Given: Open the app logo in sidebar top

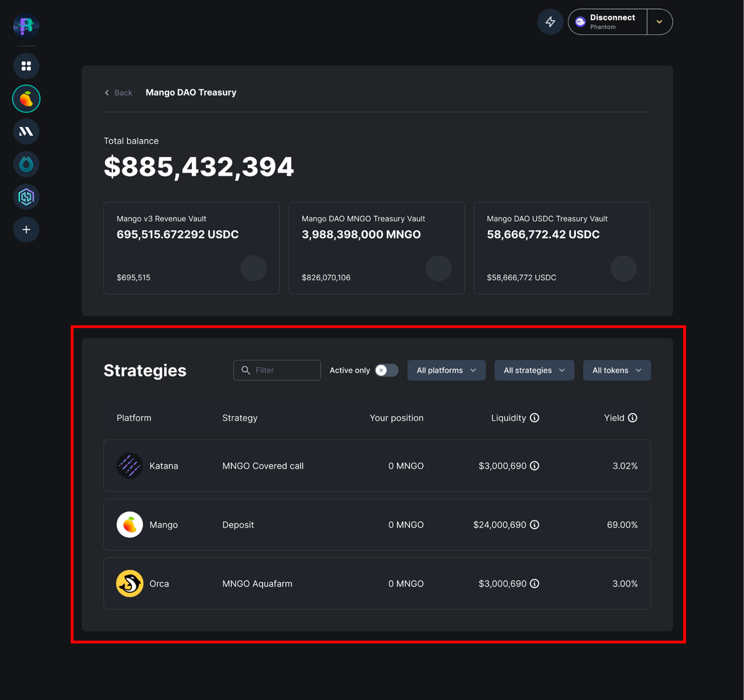Looking at the screenshot, I should point(26,26).
